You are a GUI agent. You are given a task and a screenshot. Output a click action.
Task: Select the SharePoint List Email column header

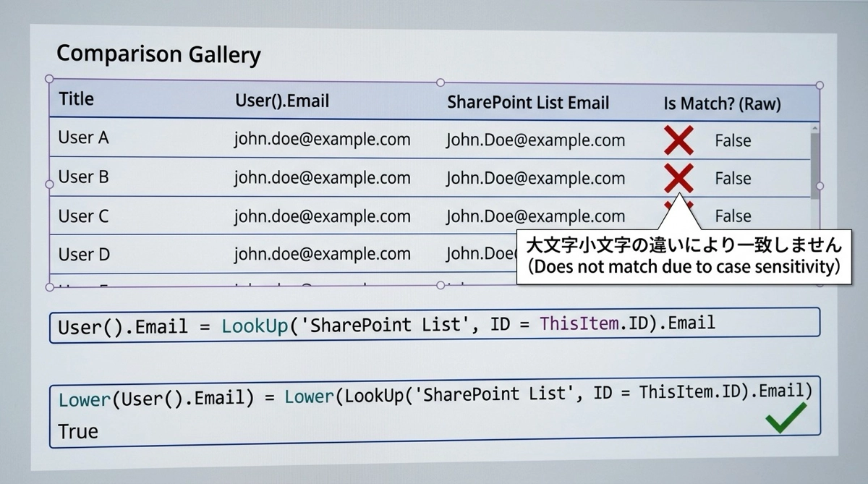click(528, 103)
